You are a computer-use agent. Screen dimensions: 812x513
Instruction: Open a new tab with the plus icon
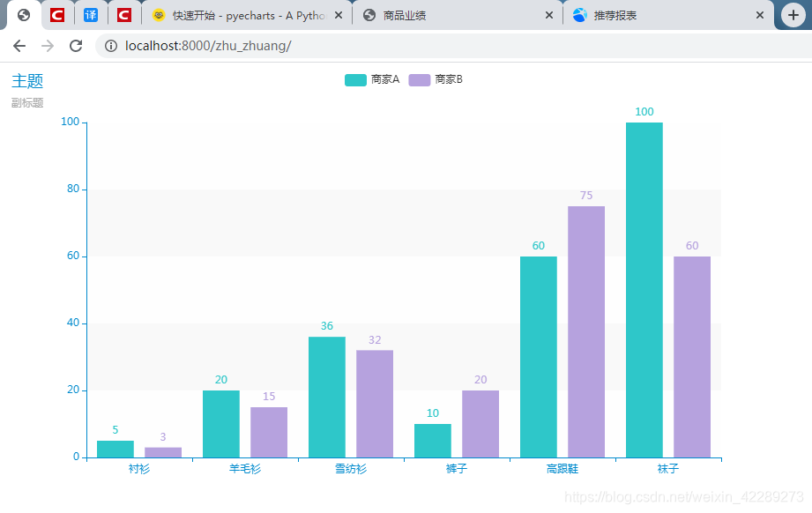[793, 14]
